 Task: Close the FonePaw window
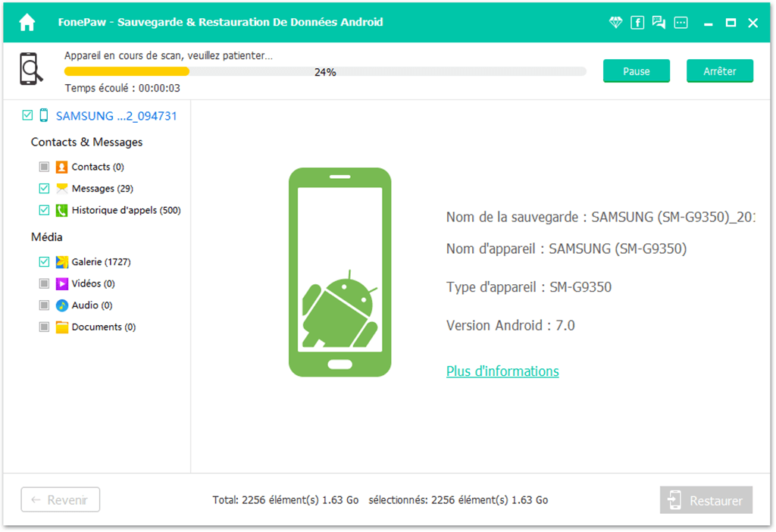pyautogui.click(x=753, y=23)
